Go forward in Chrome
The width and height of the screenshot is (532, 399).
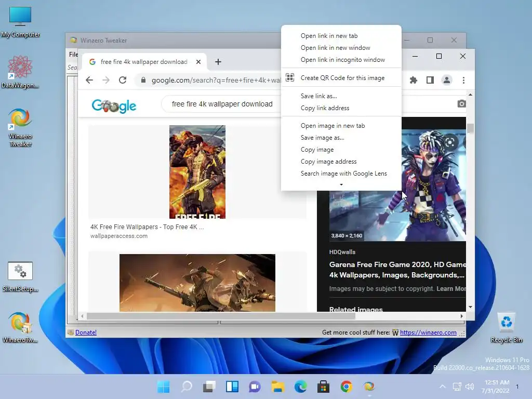(x=106, y=80)
